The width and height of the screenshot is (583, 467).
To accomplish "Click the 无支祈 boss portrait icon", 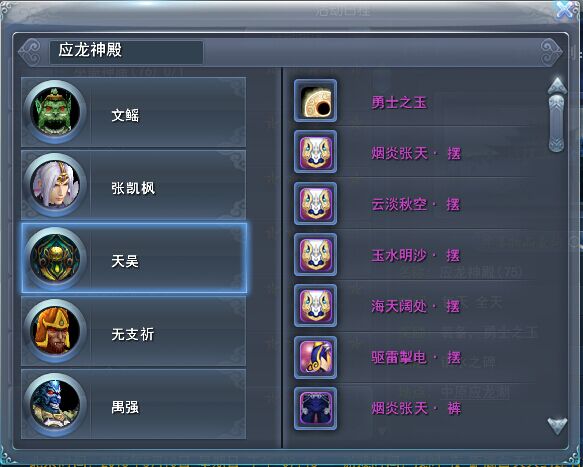I will click(x=55, y=331).
